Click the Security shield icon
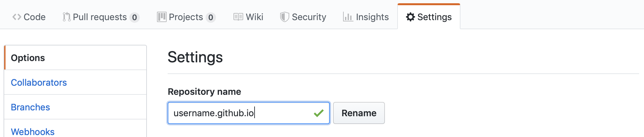Screen dimensions: 644x137 click(x=284, y=17)
